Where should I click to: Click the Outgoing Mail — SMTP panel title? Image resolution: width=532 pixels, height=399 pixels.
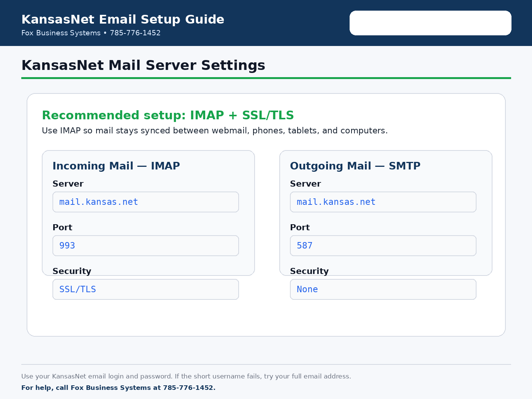(x=355, y=166)
